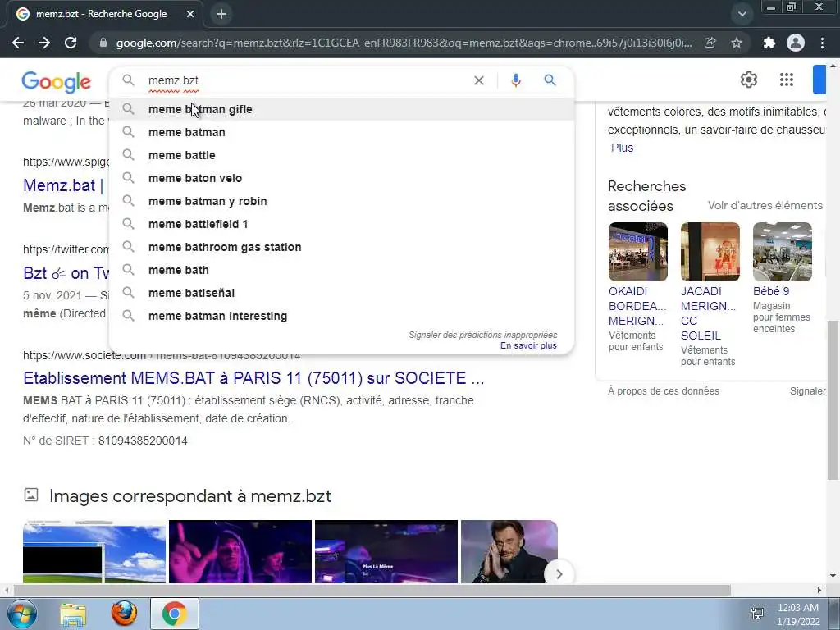Open the Bébé 9 store thumbnail
The height and width of the screenshot is (630, 840).
(x=782, y=252)
